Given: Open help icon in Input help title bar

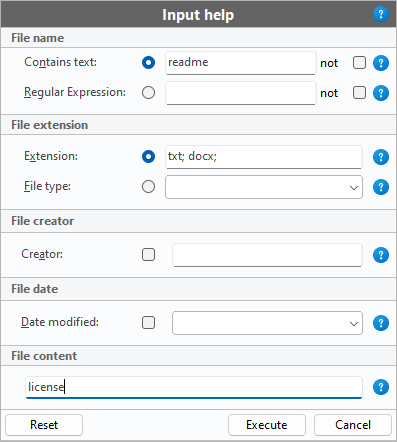Looking at the screenshot, I should 381,14.
